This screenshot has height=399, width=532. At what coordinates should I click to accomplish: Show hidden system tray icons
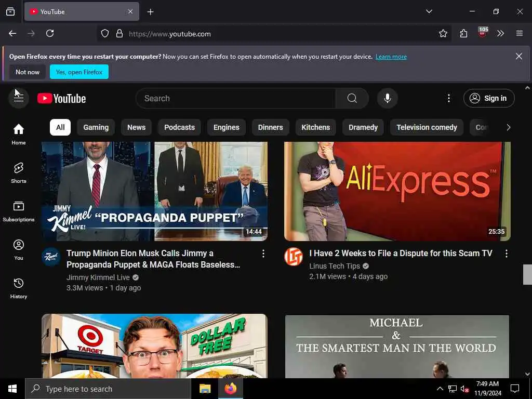pos(440,389)
